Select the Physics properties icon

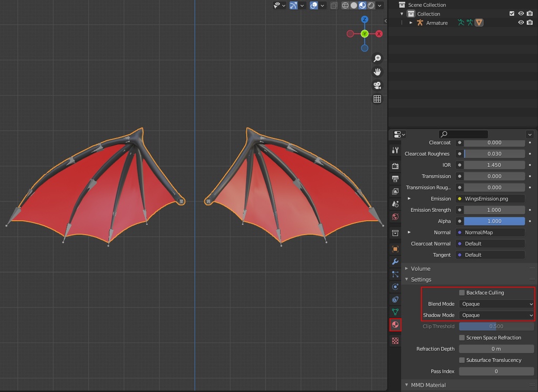395,287
